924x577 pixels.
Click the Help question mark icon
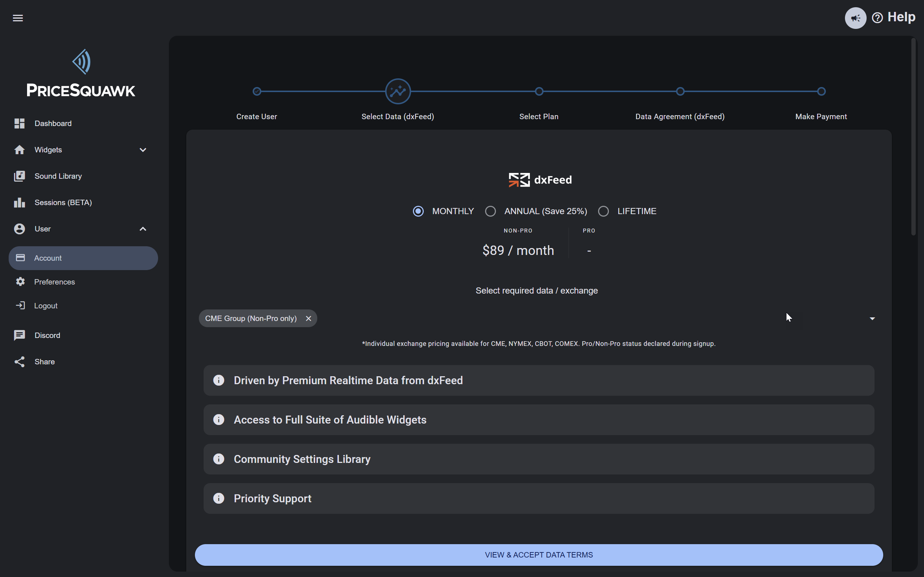tap(877, 18)
